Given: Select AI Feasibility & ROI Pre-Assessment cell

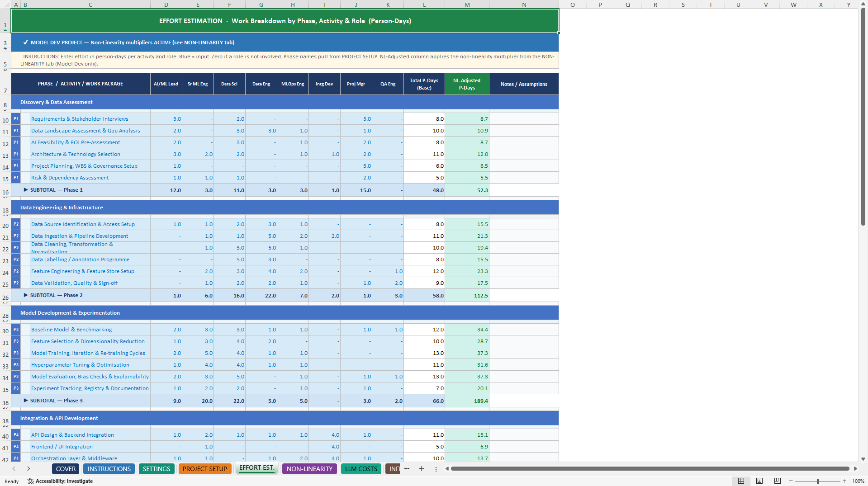Looking at the screenshot, I should pyautogui.click(x=90, y=142).
